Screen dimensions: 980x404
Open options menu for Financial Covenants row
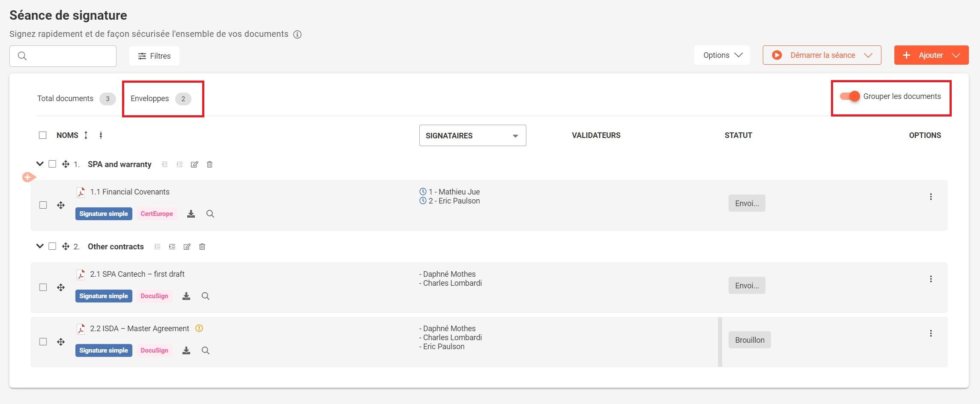point(931,197)
